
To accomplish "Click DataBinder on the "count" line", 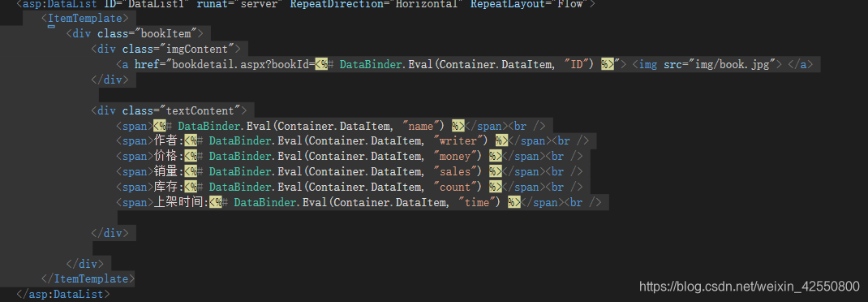I will click(x=239, y=188).
